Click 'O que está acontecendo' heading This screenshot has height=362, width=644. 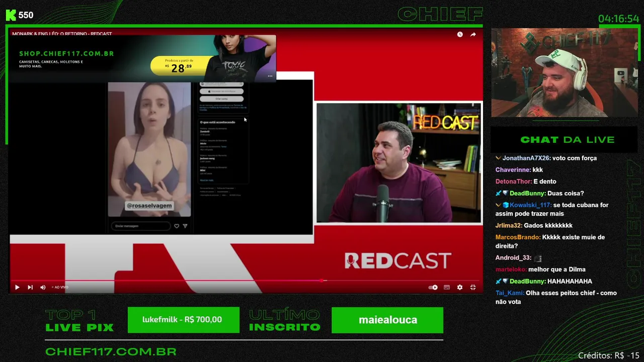pos(217,122)
